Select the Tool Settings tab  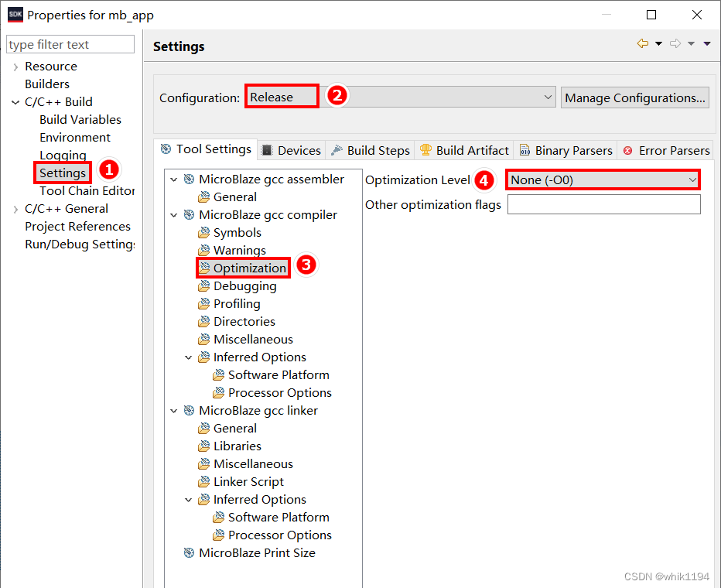tap(206, 149)
